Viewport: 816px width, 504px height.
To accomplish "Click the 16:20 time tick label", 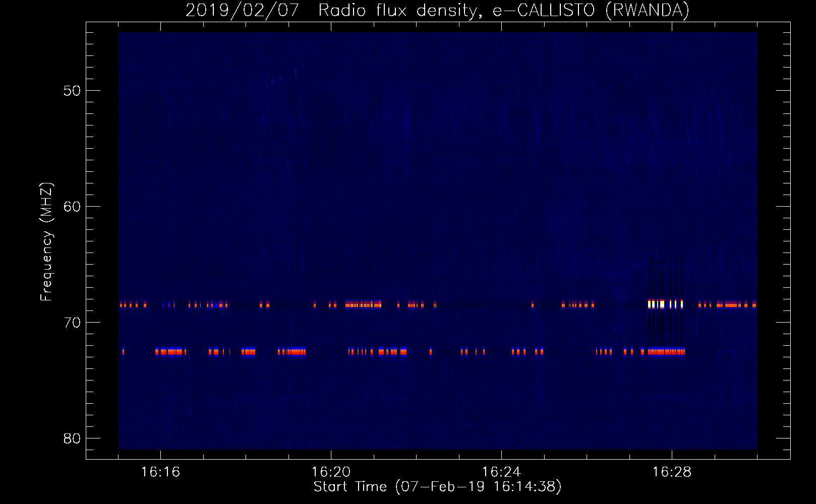I will [331, 472].
